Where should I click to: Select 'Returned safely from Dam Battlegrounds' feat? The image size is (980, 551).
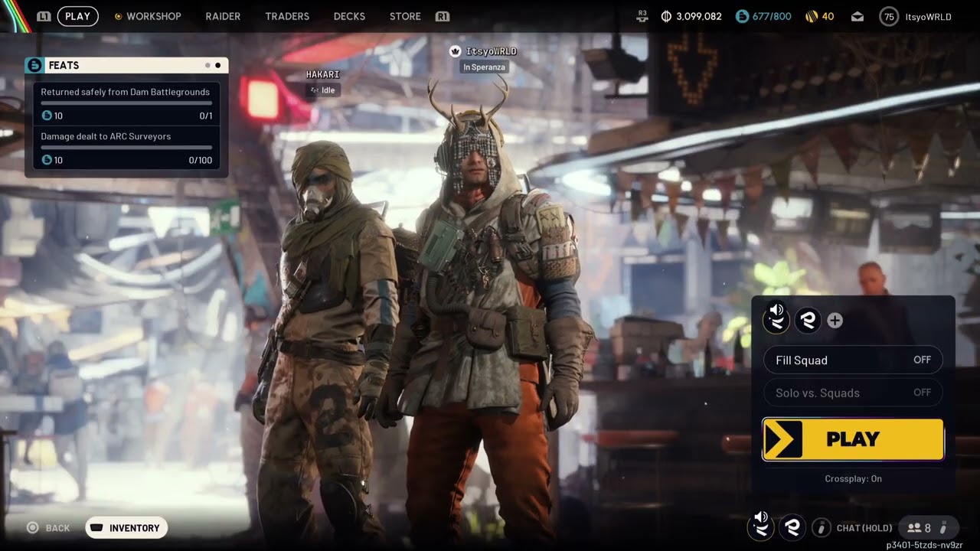pyautogui.click(x=126, y=103)
